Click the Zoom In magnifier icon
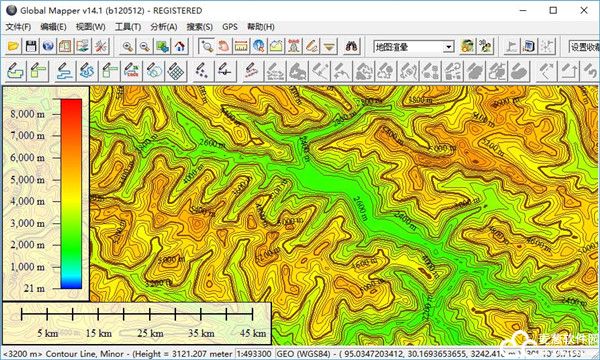Image resolution: width=600 pixels, height=360 pixels. pos(127,47)
